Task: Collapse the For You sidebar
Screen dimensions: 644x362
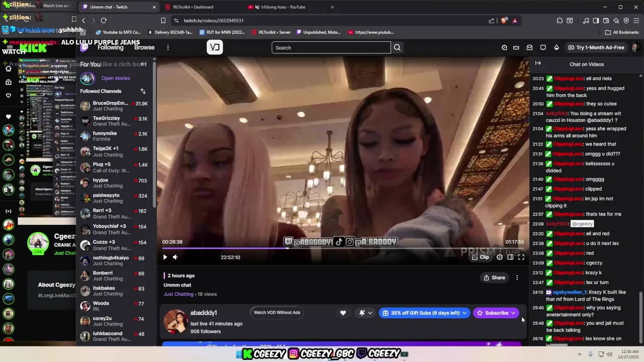Action: click(143, 64)
